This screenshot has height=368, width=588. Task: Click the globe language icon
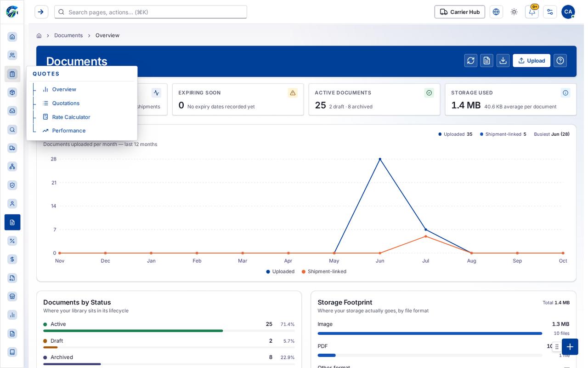[496, 12]
